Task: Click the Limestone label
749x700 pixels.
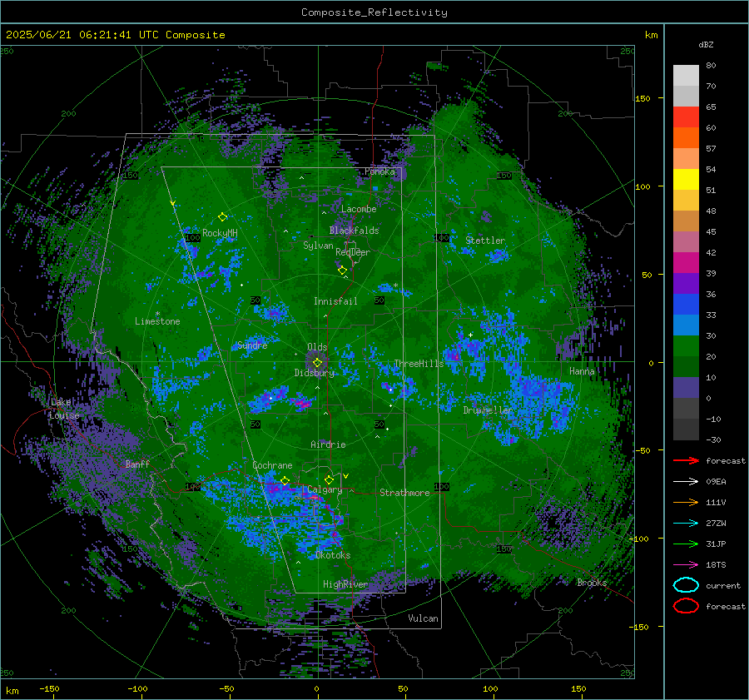Action: tap(157, 321)
